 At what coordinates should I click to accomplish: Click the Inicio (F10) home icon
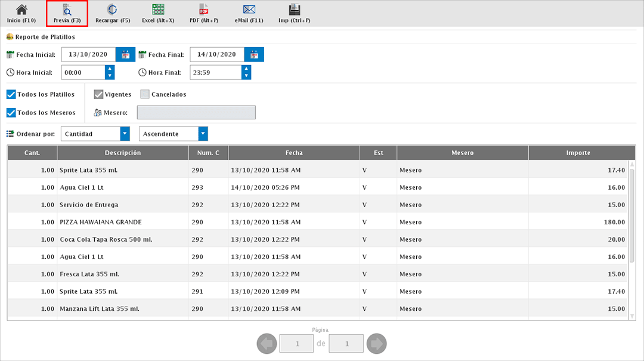pyautogui.click(x=21, y=13)
